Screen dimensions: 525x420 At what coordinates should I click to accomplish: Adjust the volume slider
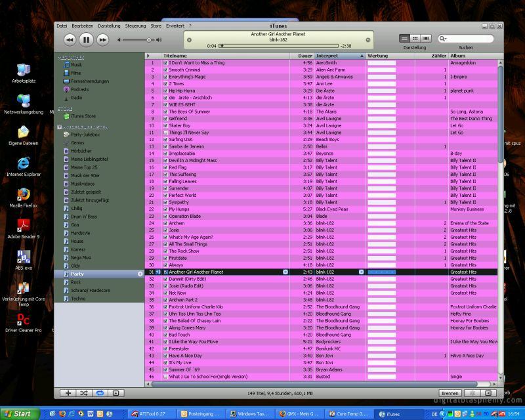tap(138, 40)
